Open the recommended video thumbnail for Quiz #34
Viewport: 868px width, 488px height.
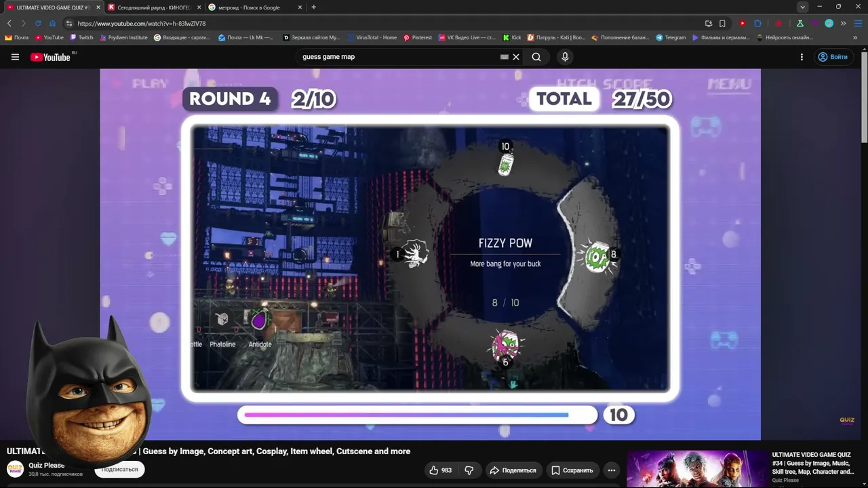coord(696,469)
